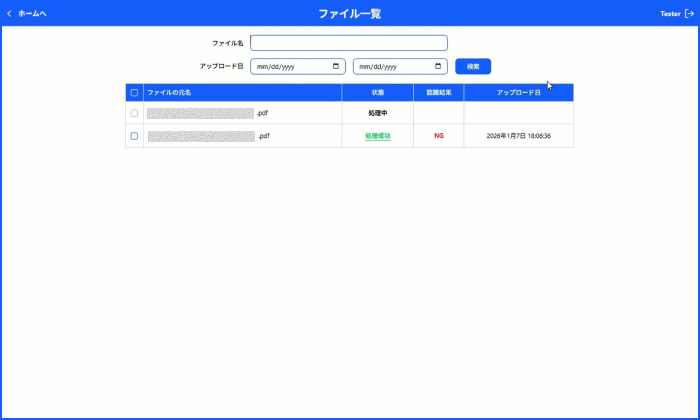Image resolution: width=700 pixels, height=420 pixels.
Task: Click the column header left of アップロード日
Action: (x=438, y=92)
